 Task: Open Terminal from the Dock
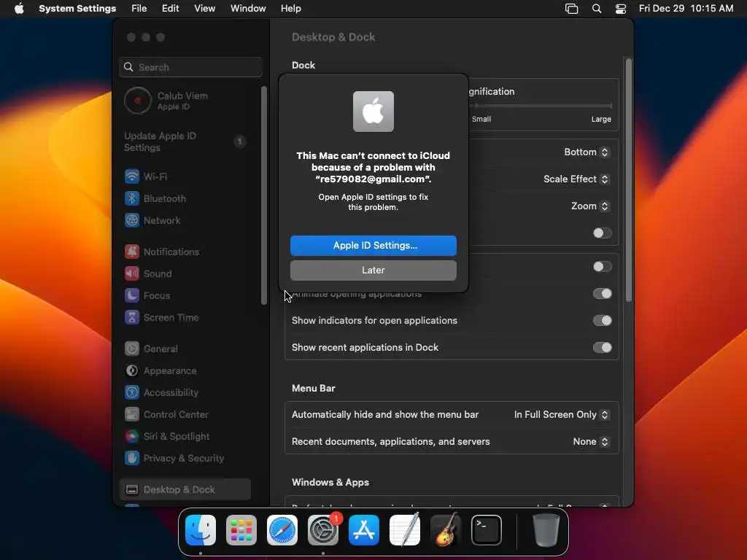click(487, 530)
